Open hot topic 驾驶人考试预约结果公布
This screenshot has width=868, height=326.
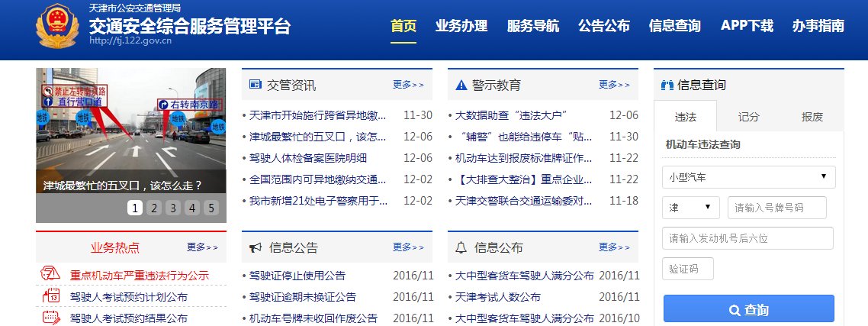(128, 319)
